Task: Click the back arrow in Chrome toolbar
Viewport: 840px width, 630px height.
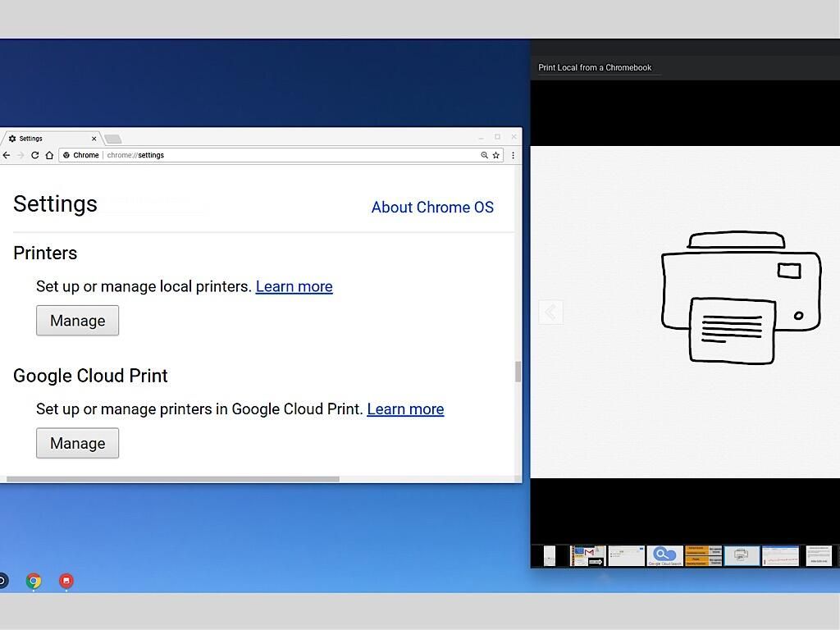Action: 7,155
